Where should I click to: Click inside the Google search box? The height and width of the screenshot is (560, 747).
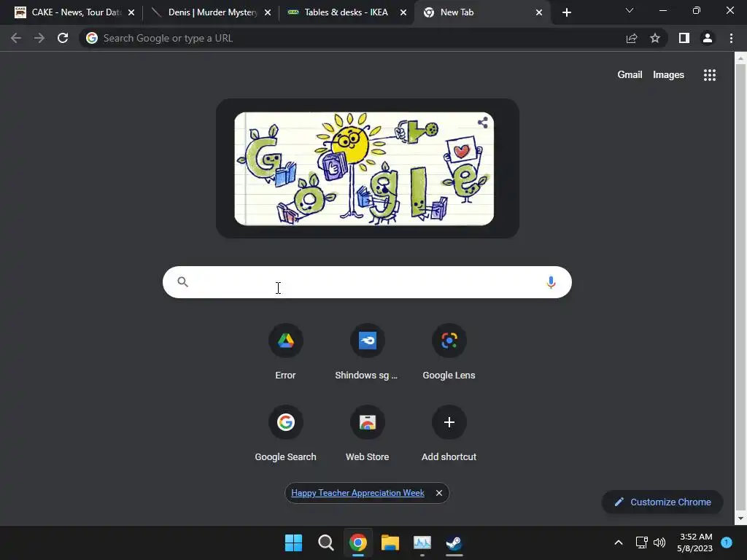(367, 282)
